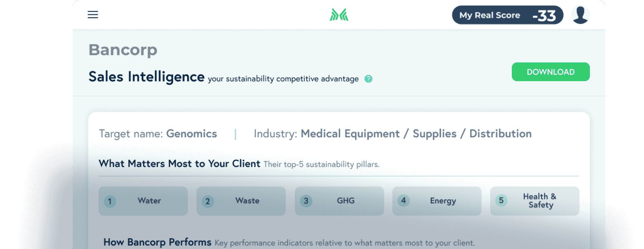This screenshot has height=249, width=644.
Task: Click the Bancorp company title
Action: pos(123,50)
